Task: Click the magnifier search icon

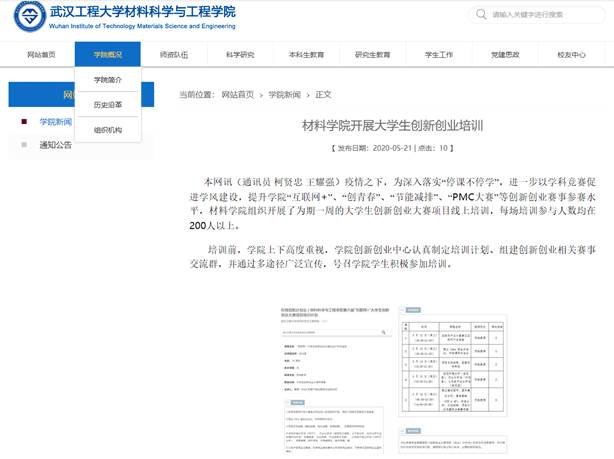Action: tap(482, 15)
